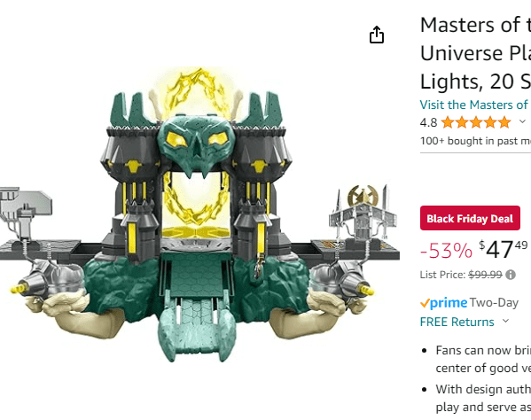Click the -53% discount percentage
Viewport: 531px width, 420px height.
click(x=446, y=251)
